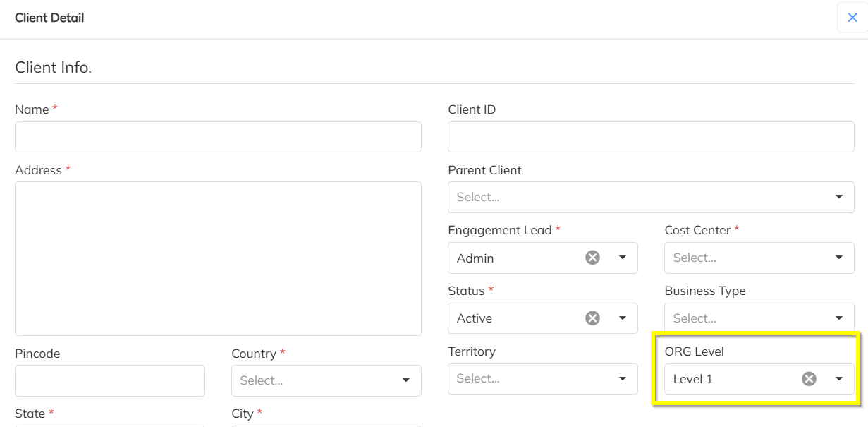Focus the Address text area
Image resolution: width=868 pixels, height=427 pixels.
point(218,258)
